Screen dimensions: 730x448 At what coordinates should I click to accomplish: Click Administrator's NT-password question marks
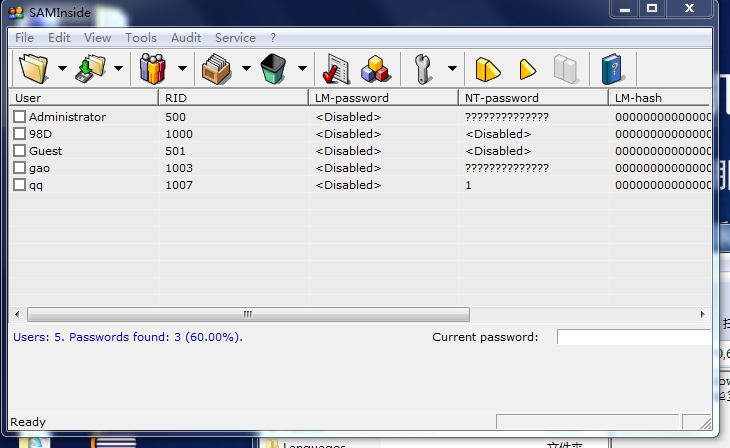(507, 117)
